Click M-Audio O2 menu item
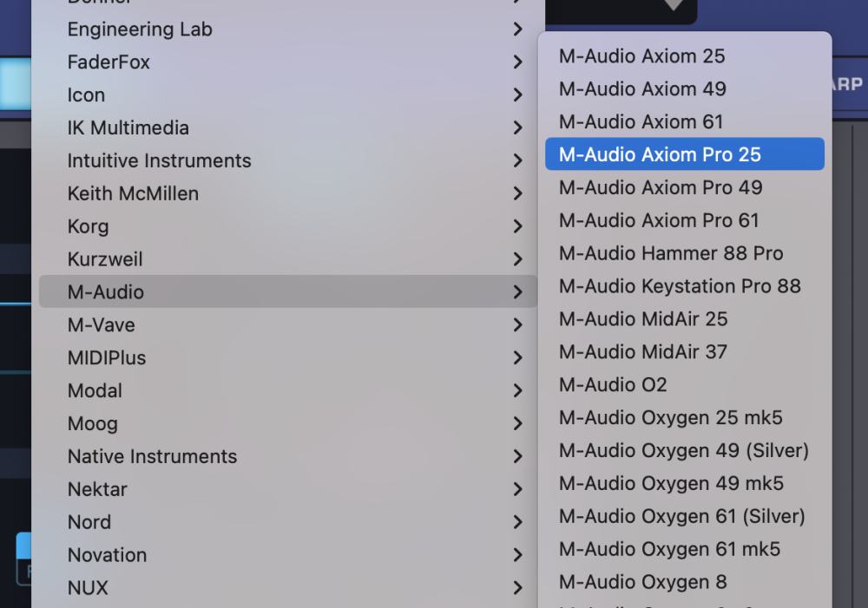Viewport: 868px width, 608px height. pyautogui.click(x=613, y=385)
